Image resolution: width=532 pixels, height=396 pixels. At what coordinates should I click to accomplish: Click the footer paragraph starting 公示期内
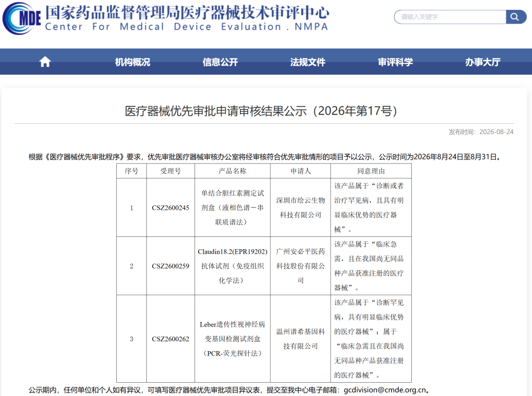[x=230, y=390]
